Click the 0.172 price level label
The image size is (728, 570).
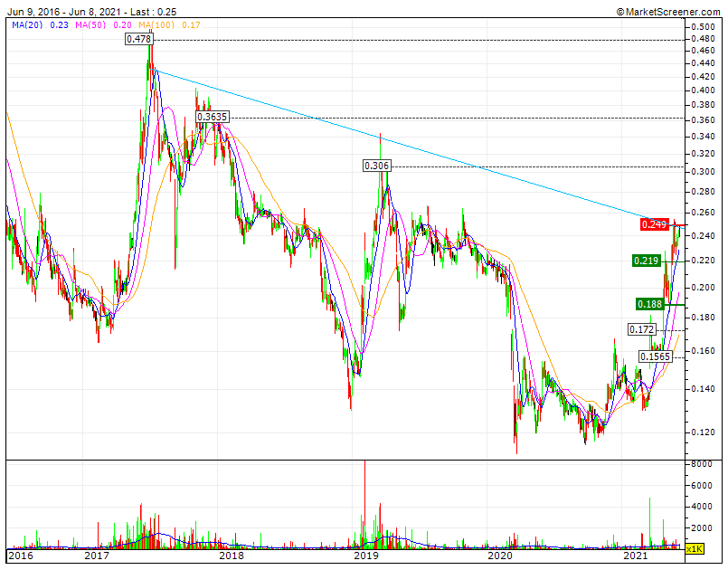(642, 329)
